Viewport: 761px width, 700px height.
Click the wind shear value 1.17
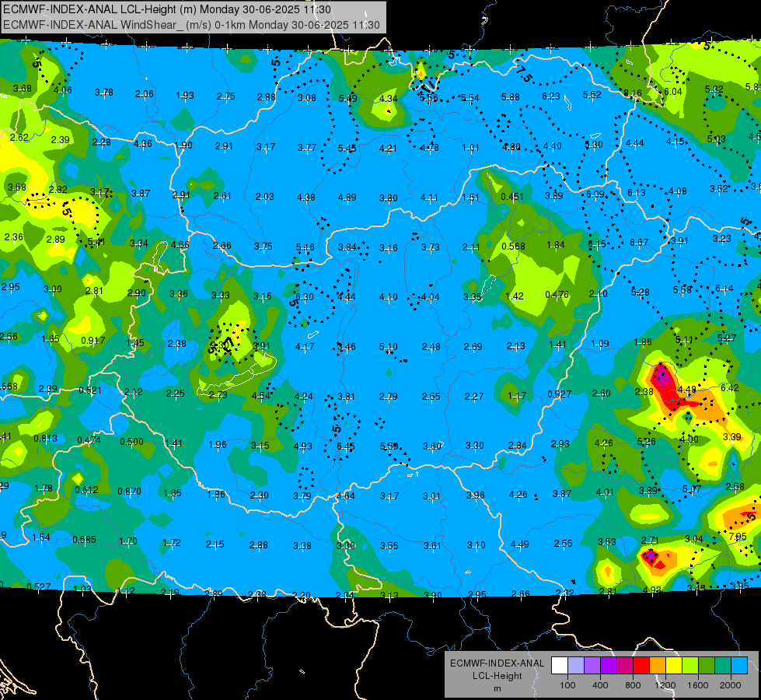point(517,396)
